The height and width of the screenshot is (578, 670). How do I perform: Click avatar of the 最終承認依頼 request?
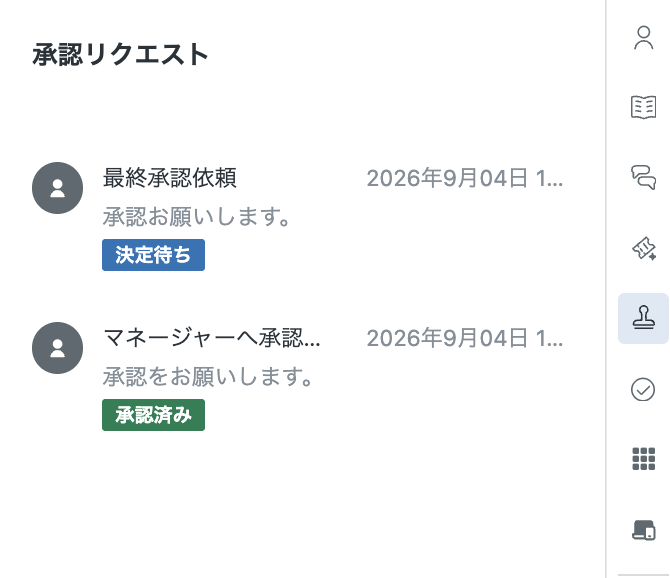click(57, 188)
